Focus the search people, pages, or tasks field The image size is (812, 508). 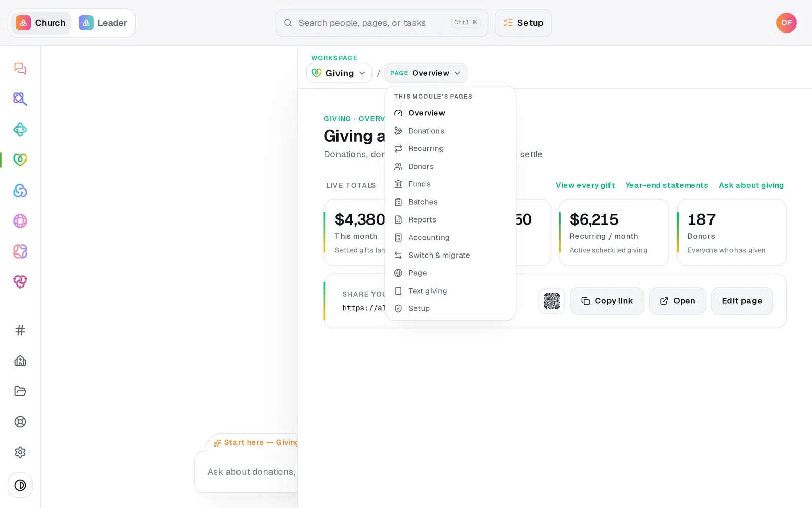(x=382, y=23)
